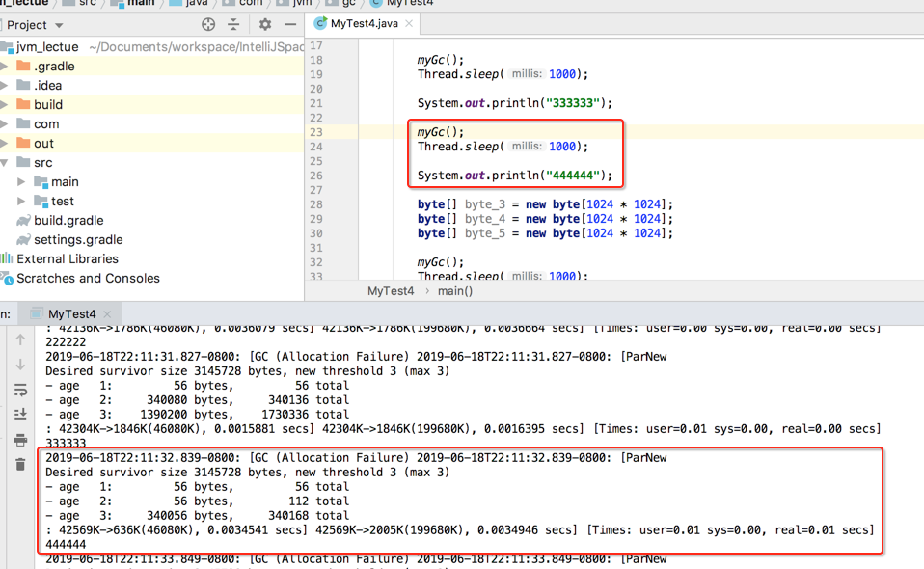Close the MyTest4.java editor tab
The image size is (924, 569).
click(409, 23)
